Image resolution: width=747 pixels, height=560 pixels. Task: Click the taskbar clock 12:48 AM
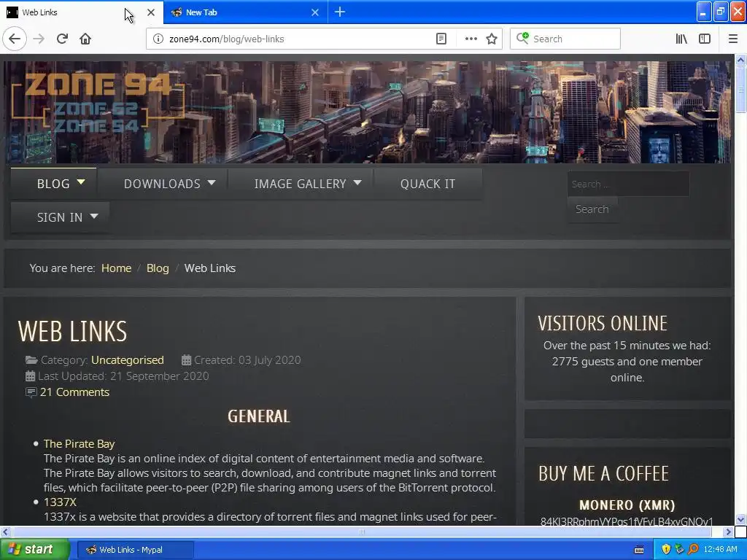pyautogui.click(x=720, y=550)
